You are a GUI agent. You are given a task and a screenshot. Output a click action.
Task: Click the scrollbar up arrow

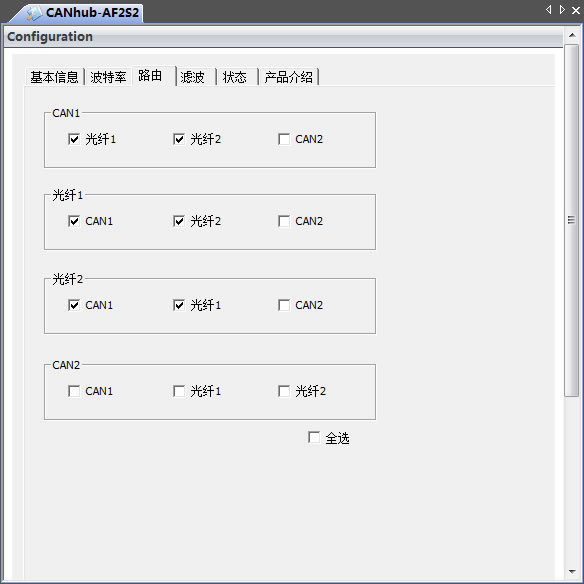click(x=572, y=35)
